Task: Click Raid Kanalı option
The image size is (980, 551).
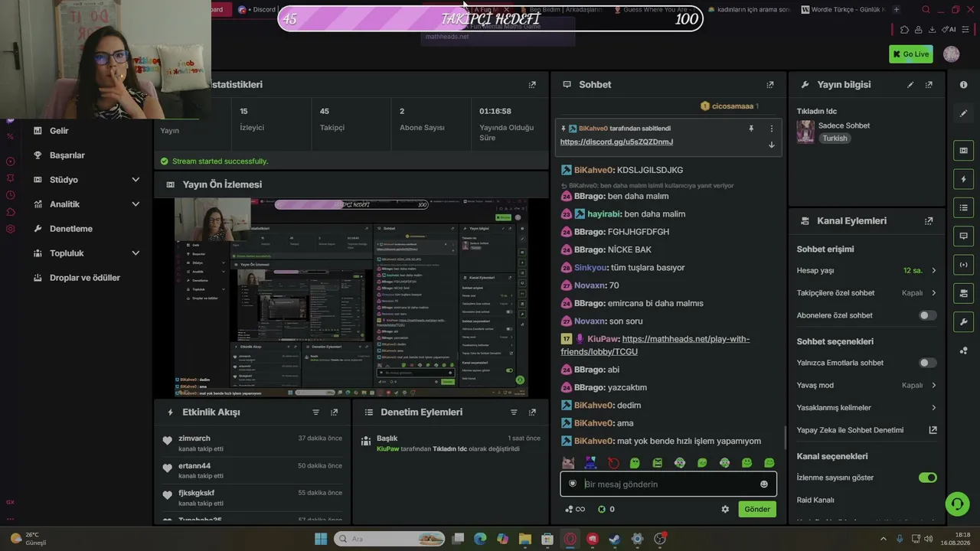Action: tap(815, 500)
